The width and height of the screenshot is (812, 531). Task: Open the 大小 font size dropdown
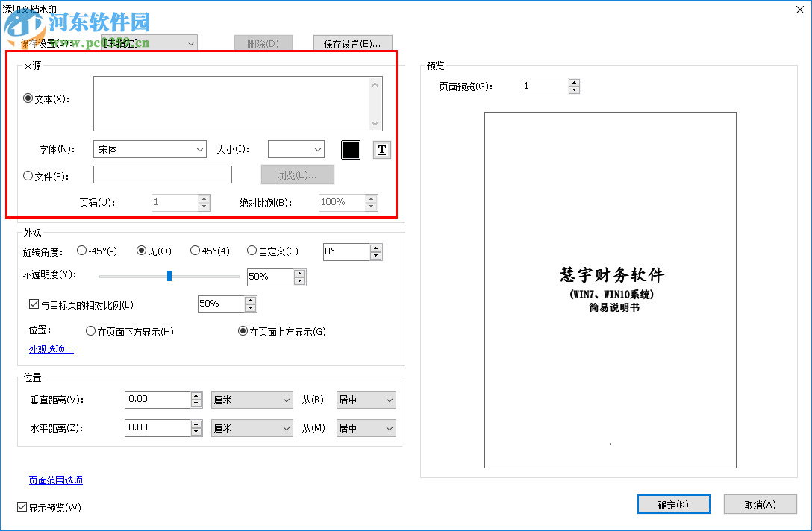click(x=319, y=149)
